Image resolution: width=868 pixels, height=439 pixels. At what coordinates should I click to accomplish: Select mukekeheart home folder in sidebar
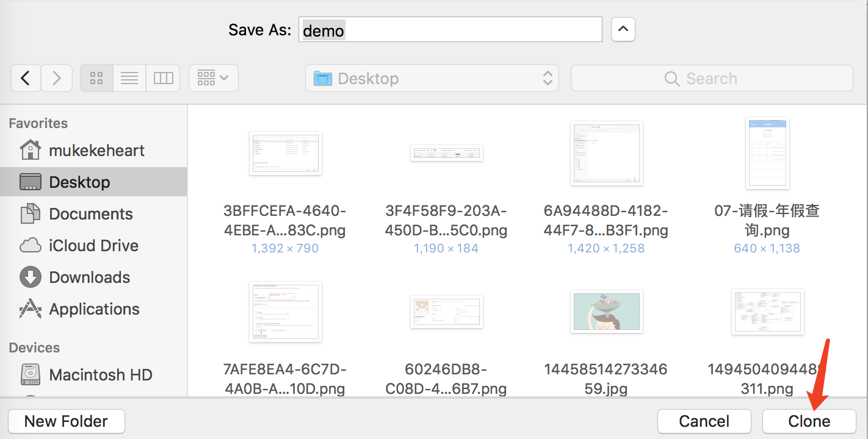click(x=96, y=150)
